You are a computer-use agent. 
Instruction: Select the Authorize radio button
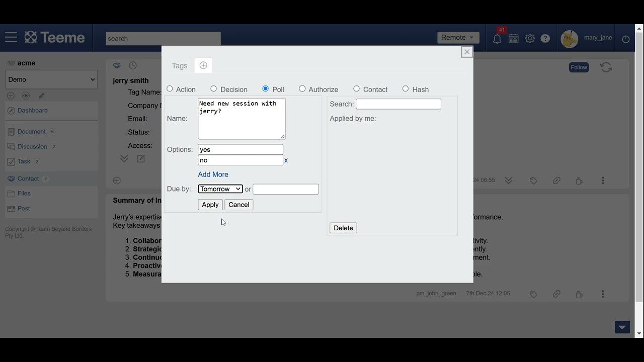(302, 88)
